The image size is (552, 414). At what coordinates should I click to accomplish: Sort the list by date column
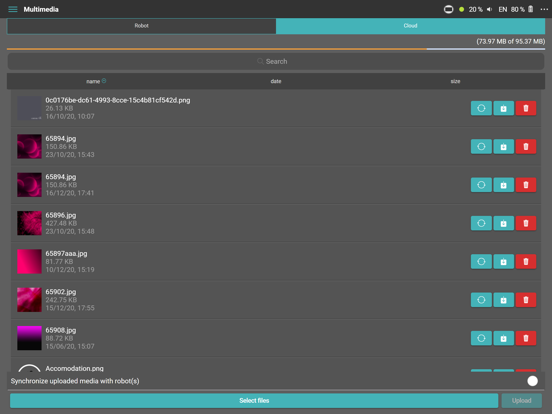pyautogui.click(x=276, y=81)
